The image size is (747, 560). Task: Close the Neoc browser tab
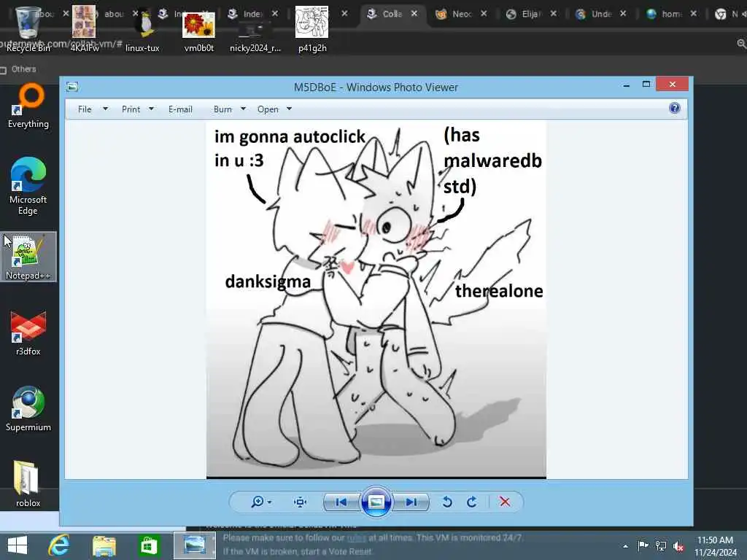point(484,14)
